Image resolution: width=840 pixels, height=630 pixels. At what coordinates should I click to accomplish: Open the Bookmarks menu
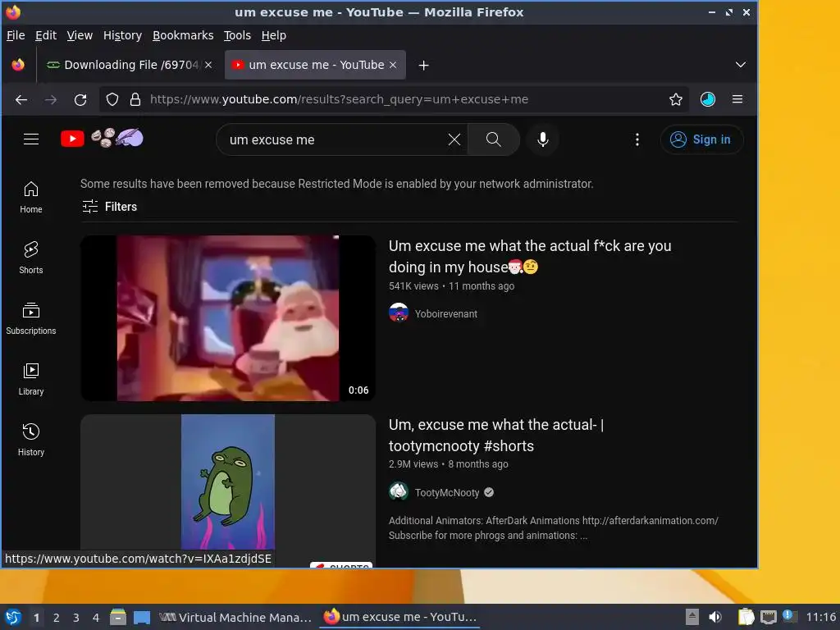pos(183,35)
